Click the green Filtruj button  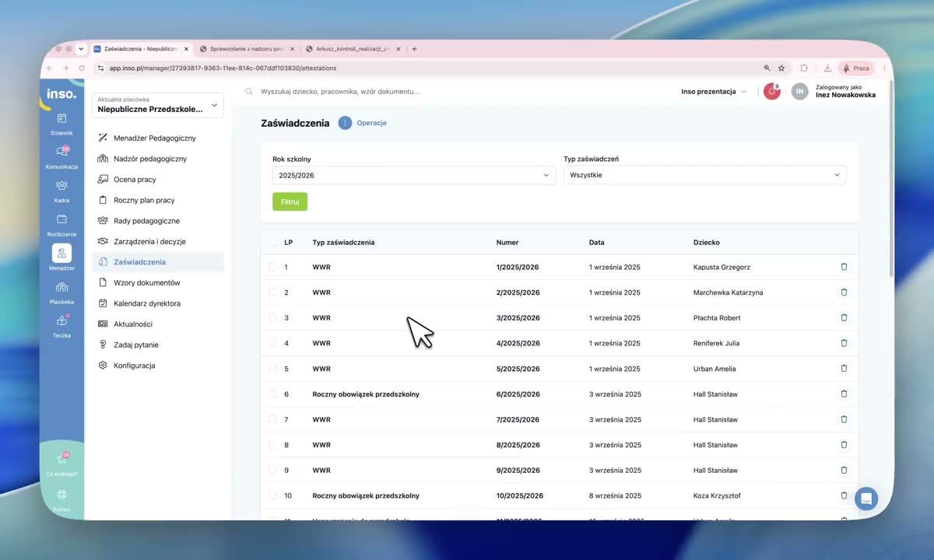(290, 201)
